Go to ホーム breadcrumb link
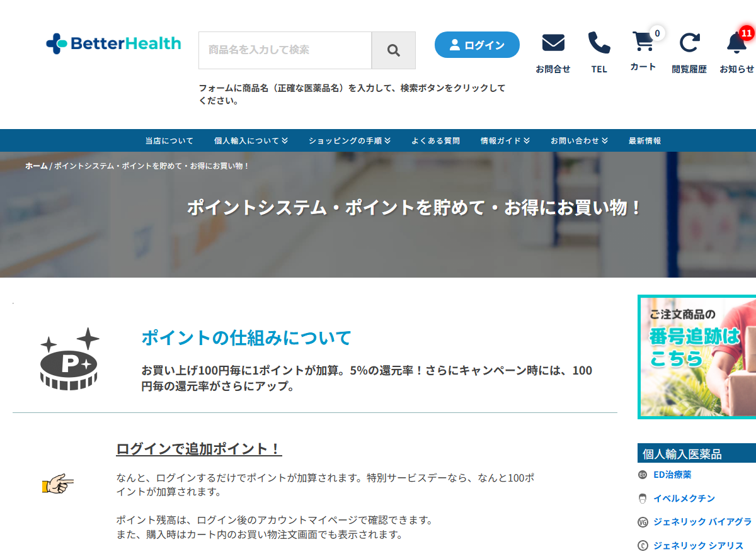 [36, 166]
